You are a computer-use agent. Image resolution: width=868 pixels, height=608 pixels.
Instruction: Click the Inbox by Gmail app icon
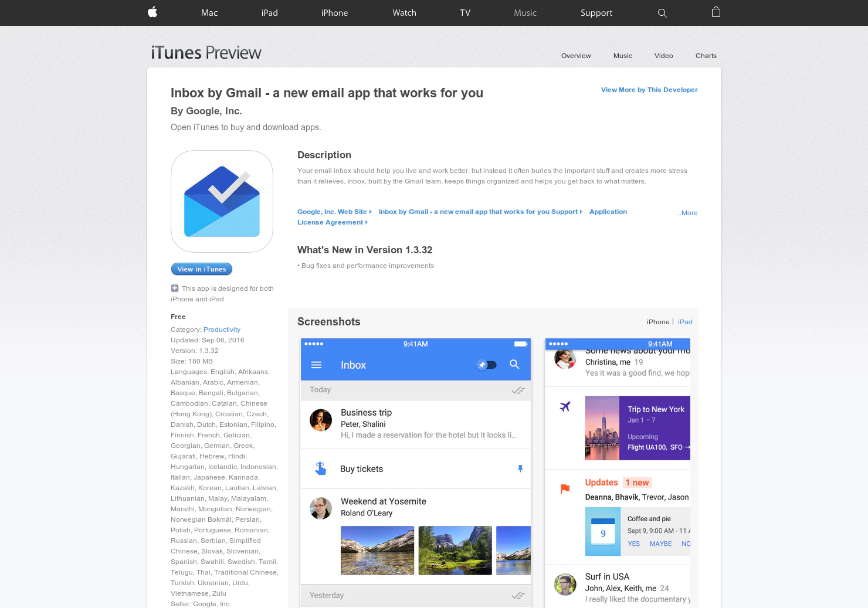click(222, 201)
